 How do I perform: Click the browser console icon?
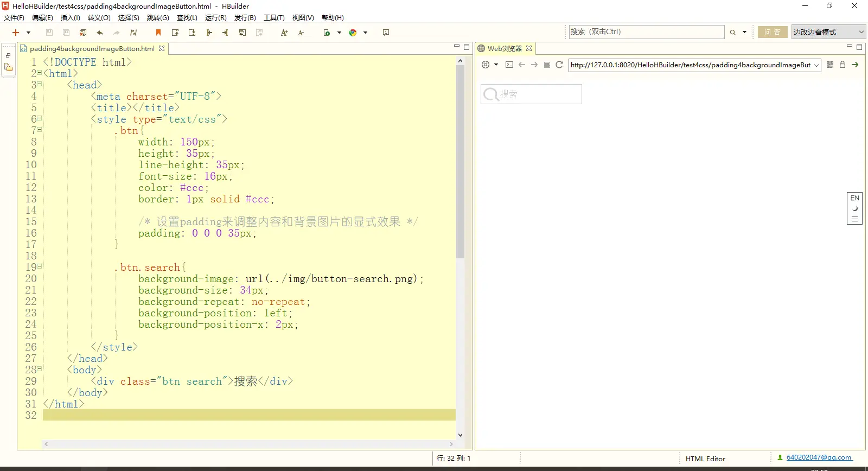(x=509, y=65)
